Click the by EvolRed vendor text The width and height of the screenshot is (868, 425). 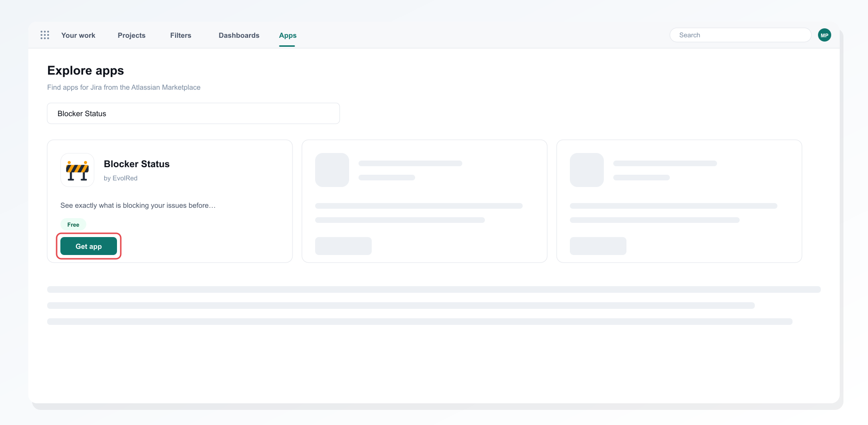pyautogui.click(x=121, y=178)
